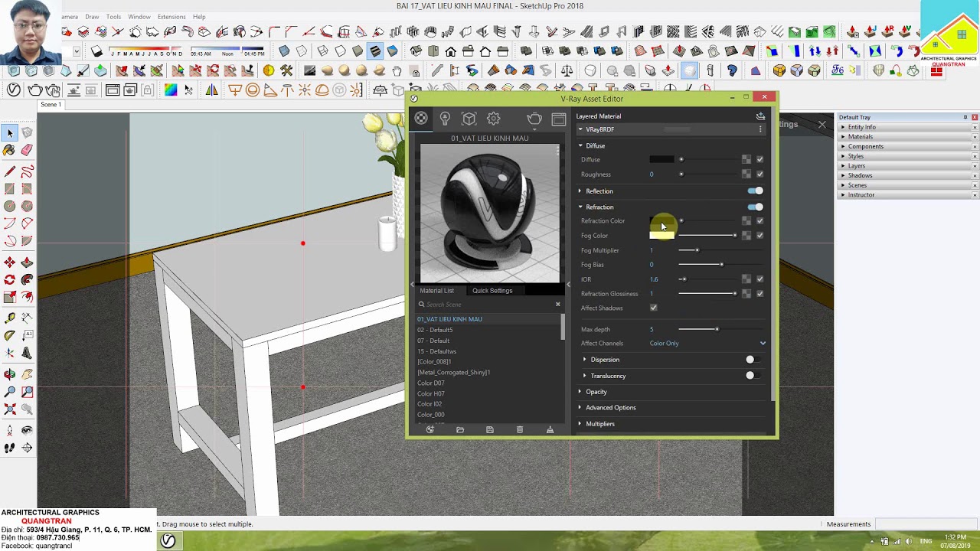Switch to the Quick Settings tab

click(x=492, y=291)
